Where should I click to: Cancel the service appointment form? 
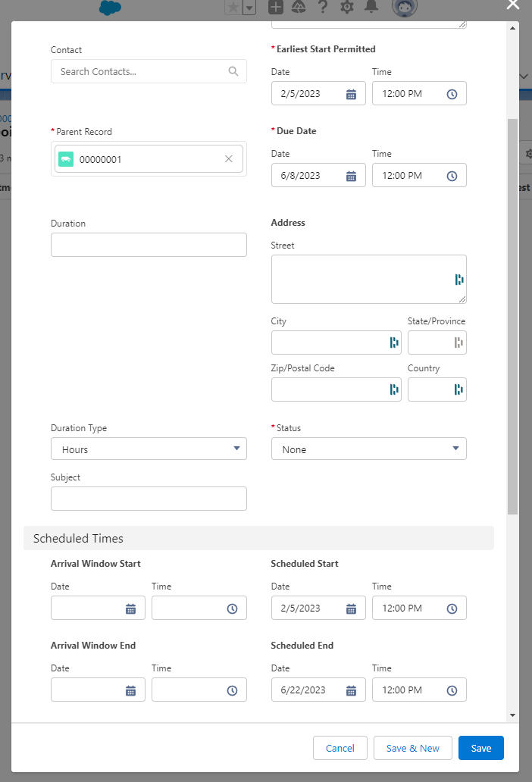click(340, 748)
